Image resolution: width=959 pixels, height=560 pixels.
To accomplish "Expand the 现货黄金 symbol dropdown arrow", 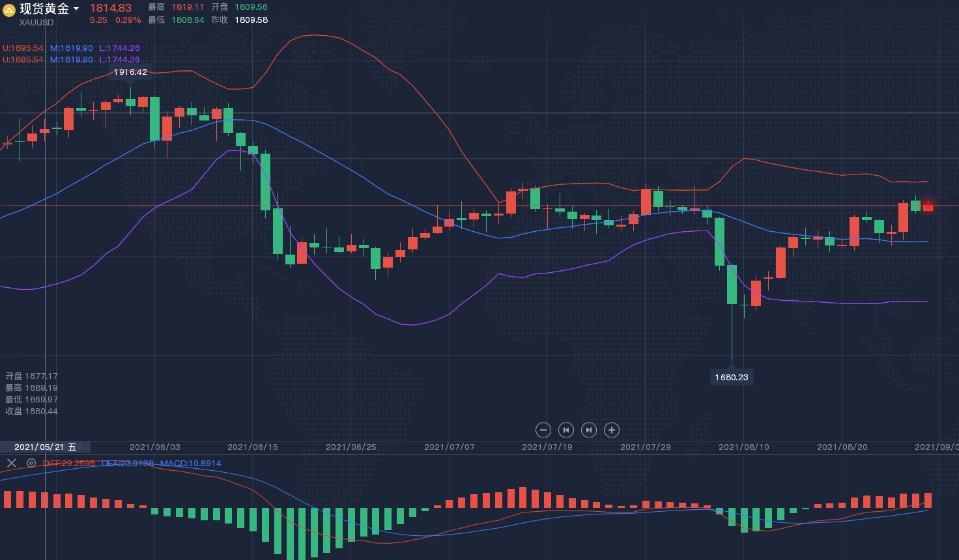I will click(76, 9).
